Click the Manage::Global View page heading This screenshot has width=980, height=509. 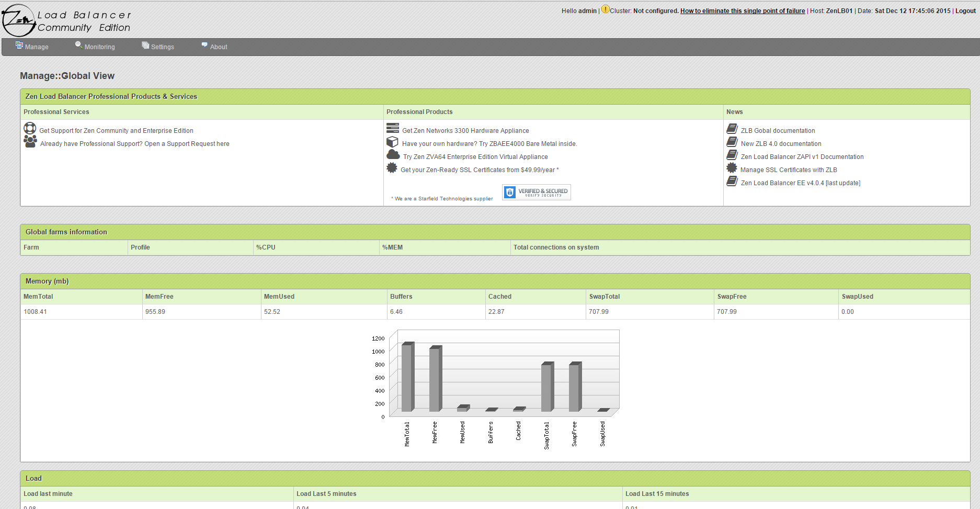67,76
